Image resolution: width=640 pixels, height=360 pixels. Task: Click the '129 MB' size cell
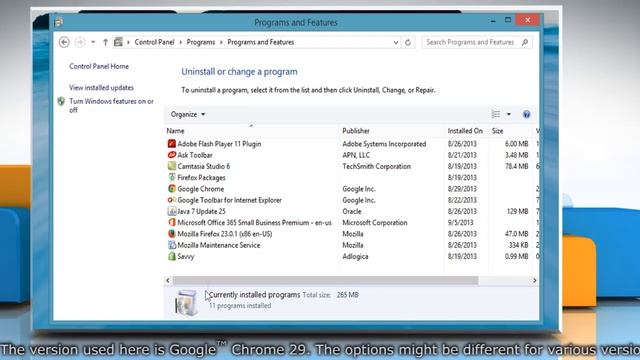[517, 211]
